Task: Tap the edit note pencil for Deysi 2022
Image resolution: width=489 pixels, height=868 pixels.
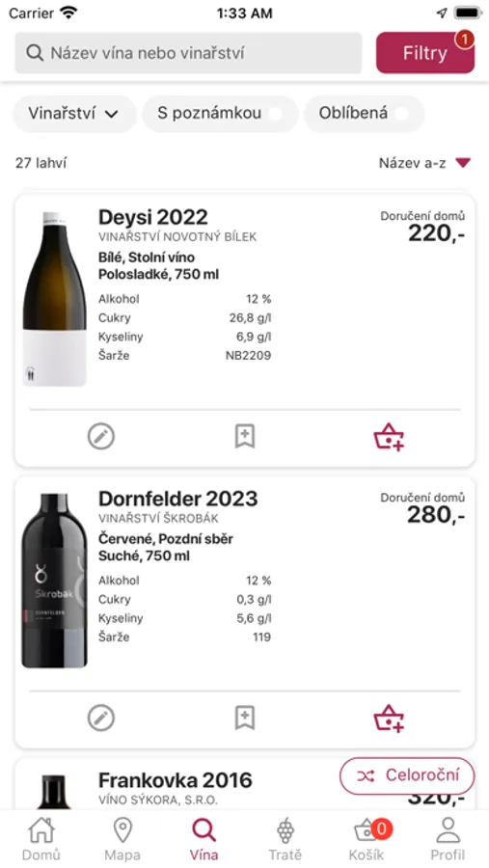Action: pos(101,437)
